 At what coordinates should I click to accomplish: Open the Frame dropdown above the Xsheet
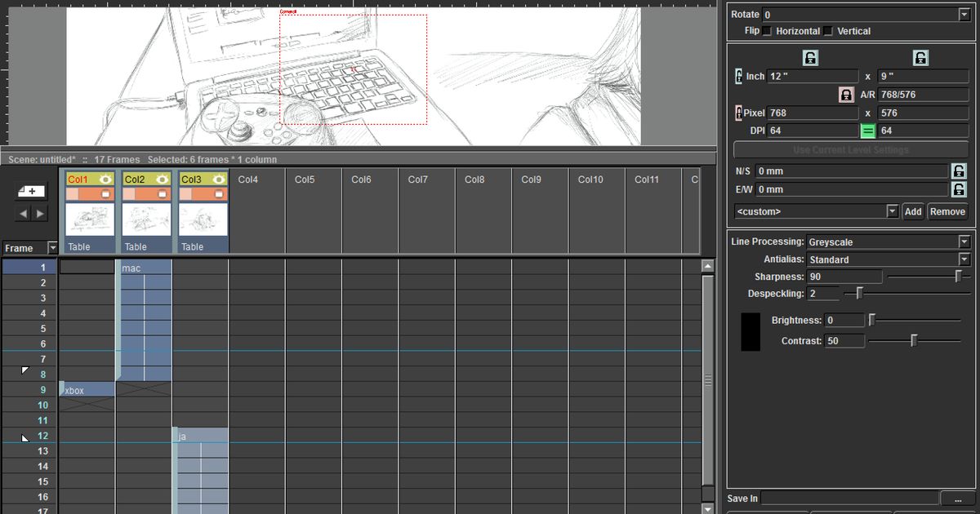pyautogui.click(x=52, y=246)
